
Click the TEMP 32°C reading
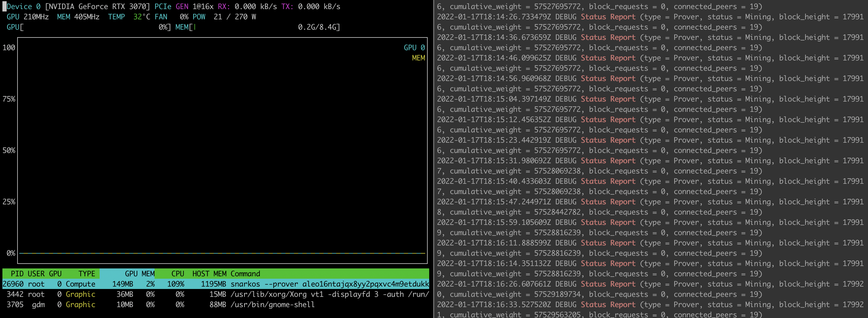click(x=129, y=17)
